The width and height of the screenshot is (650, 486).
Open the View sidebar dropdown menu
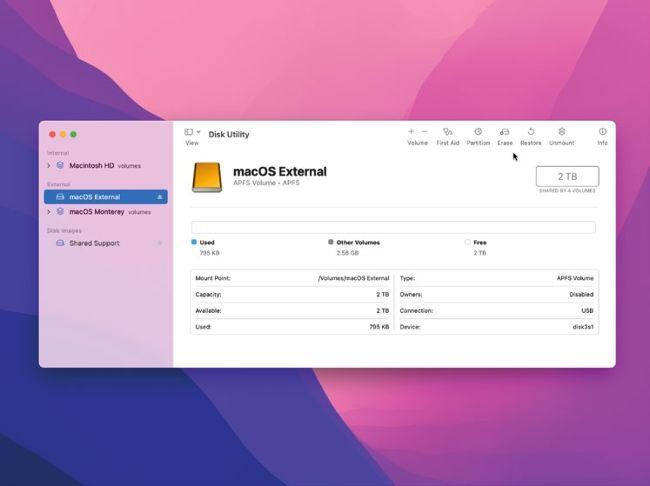click(192, 132)
